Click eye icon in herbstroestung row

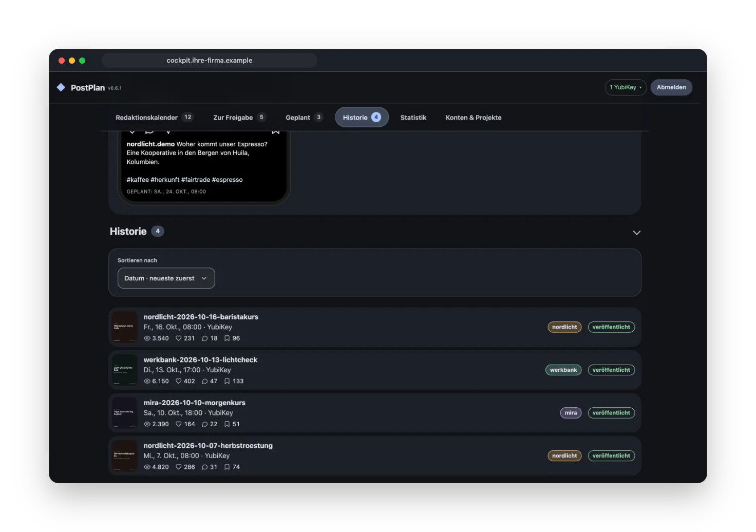[x=147, y=467]
